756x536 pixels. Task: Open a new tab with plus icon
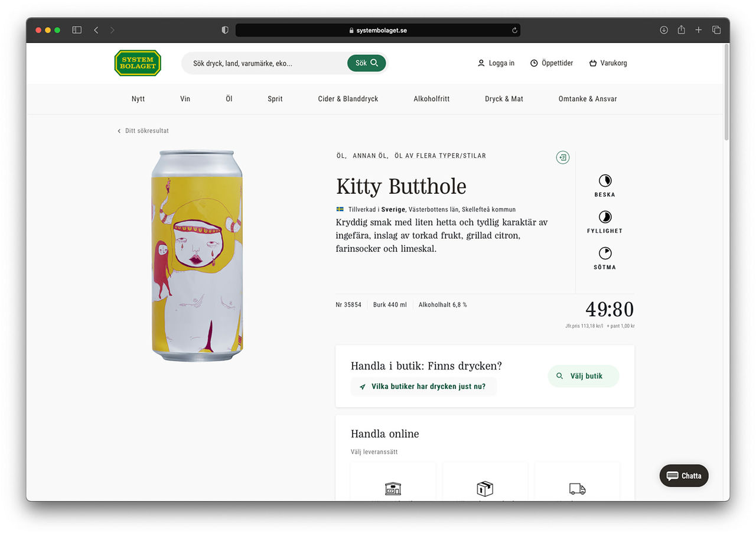(699, 30)
